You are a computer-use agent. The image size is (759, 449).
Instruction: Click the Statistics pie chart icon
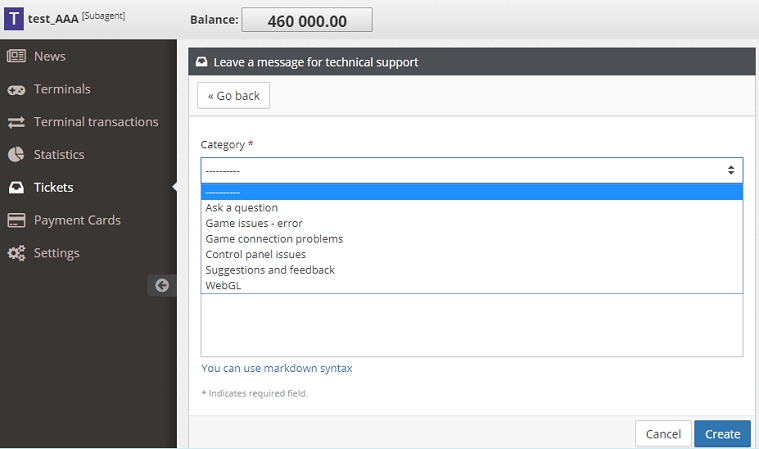16,155
